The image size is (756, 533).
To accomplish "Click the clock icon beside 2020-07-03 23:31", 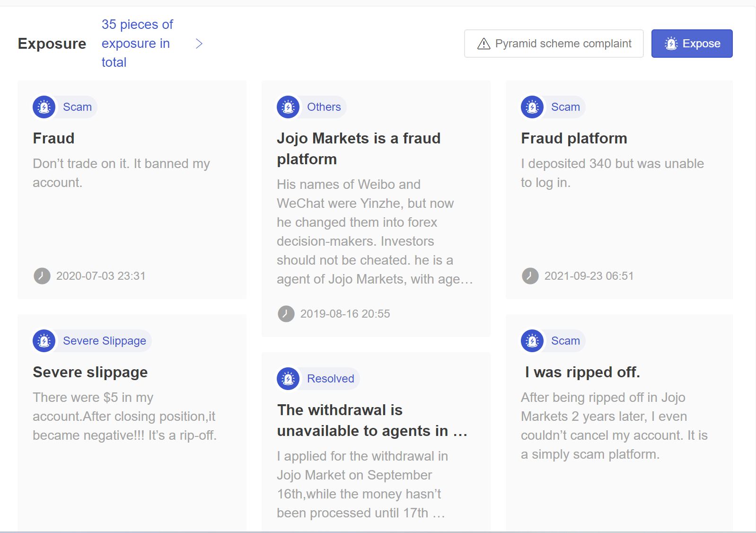I will pyautogui.click(x=42, y=276).
